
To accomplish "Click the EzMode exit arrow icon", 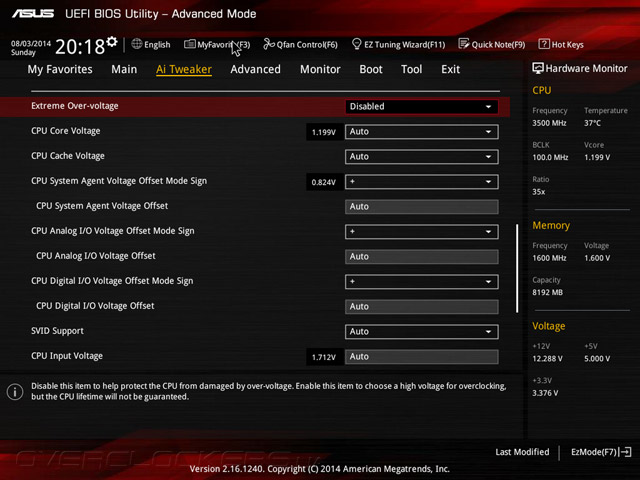I will click(625, 452).
